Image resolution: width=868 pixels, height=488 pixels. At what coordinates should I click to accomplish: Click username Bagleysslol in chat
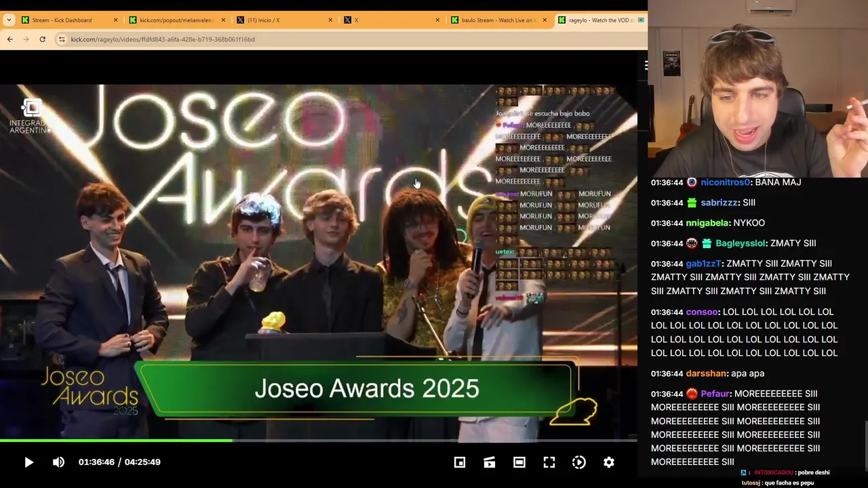pos(741,243)
